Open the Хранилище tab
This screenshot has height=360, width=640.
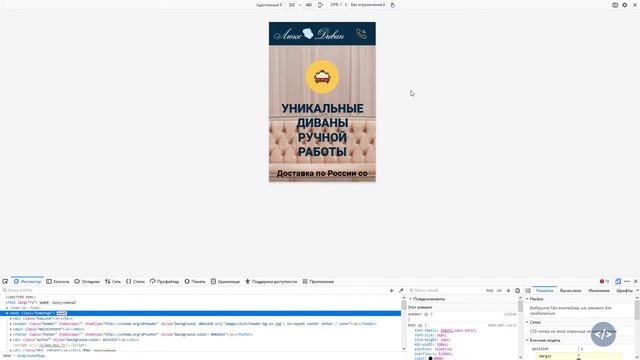click(225, 282)
